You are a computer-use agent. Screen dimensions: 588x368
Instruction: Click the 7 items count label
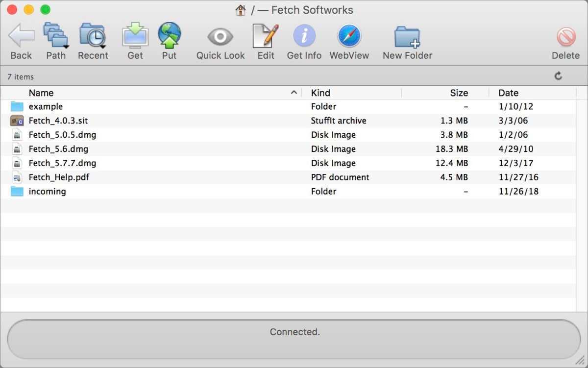pyautogui.click(x=21, y=76)
